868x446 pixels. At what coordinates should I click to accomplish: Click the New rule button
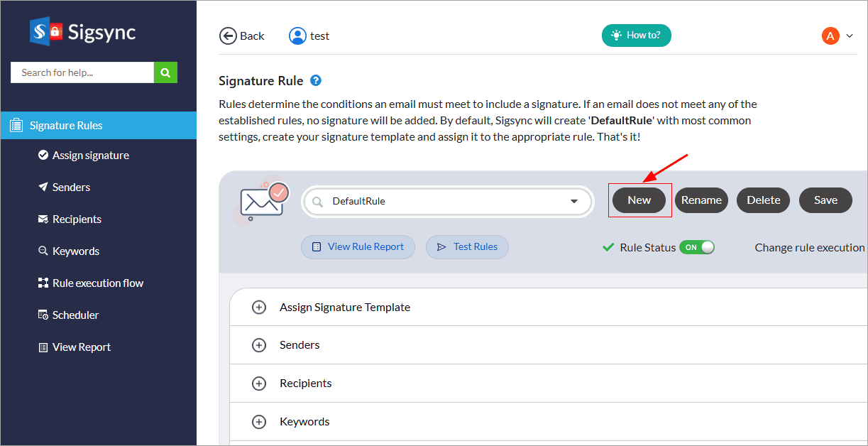639,200
